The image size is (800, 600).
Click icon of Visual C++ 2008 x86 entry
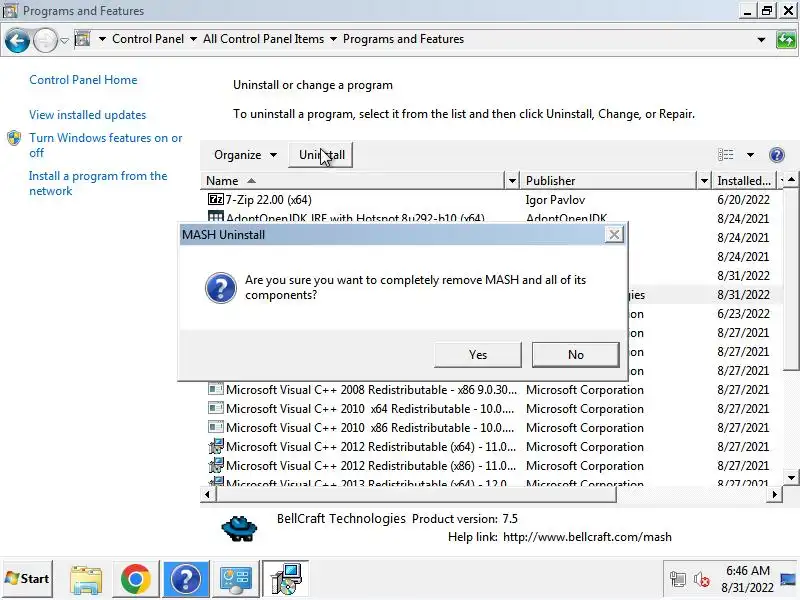tap(216, 389)
